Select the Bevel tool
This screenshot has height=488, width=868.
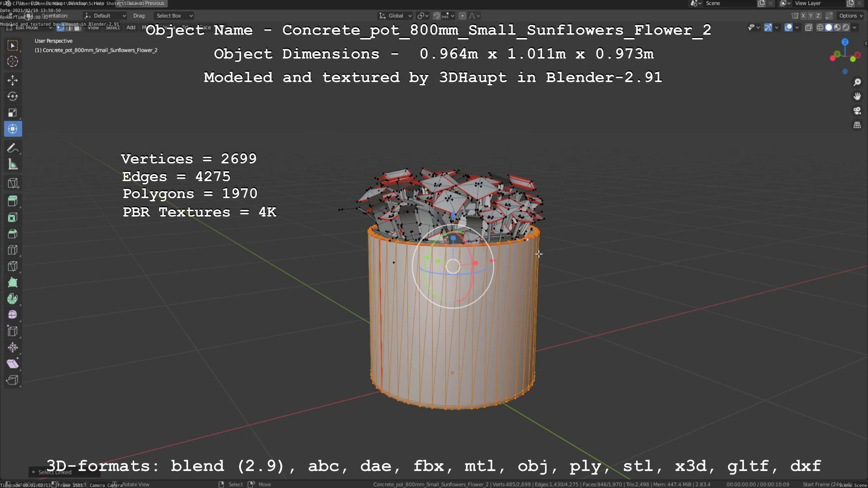click(13, 234)
